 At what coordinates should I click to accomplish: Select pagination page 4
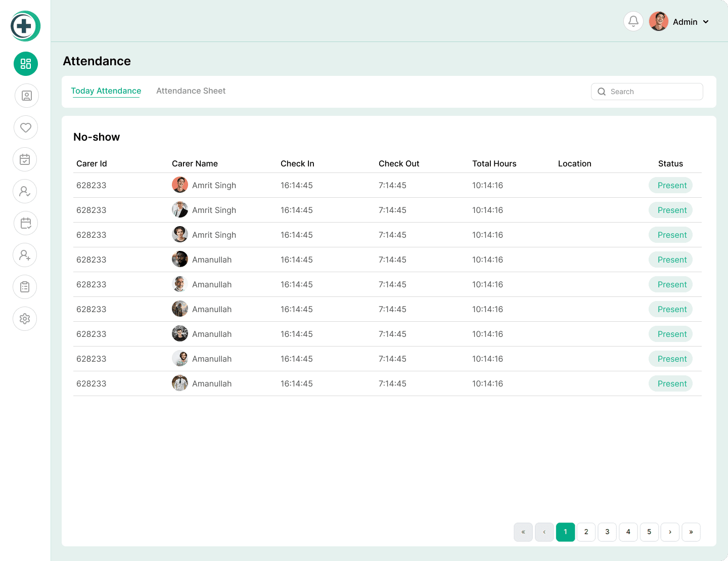(x=628, y=532)
